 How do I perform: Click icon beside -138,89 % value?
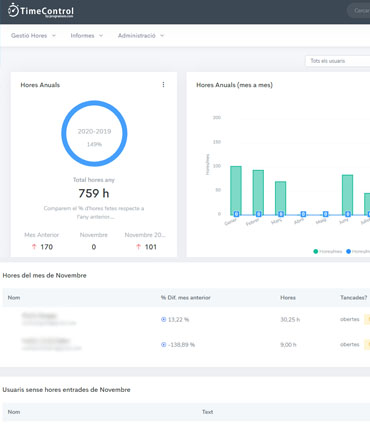(163, 345)
